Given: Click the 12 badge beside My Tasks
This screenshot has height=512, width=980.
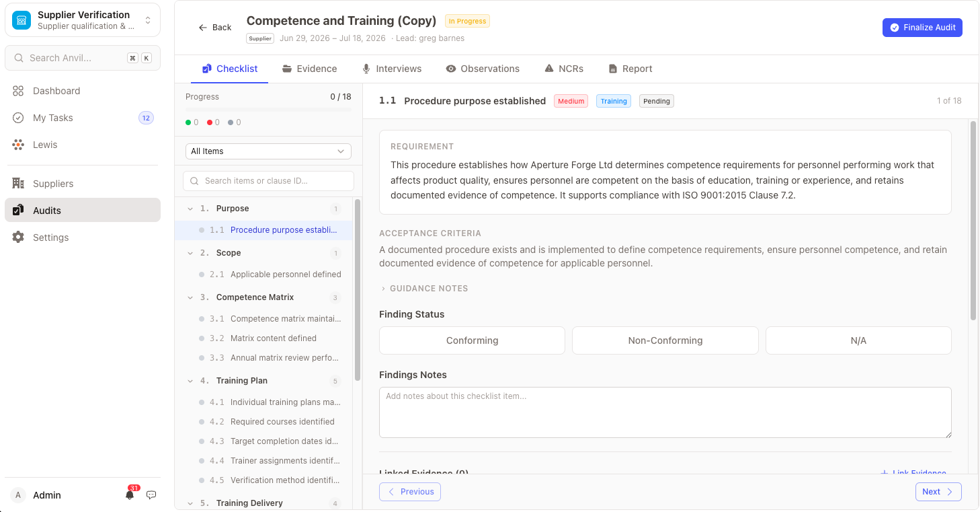Looking at the screenshot, I should coord(146,118).
